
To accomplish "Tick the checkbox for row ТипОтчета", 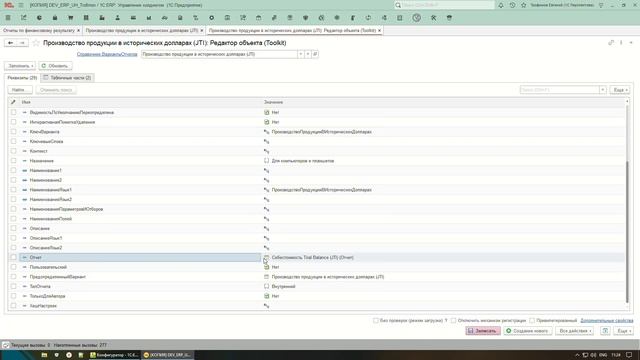I will (13, 286).
